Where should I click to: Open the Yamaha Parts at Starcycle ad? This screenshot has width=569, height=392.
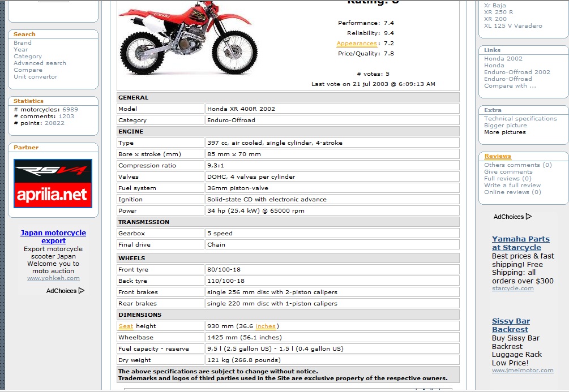click(520, 243)
